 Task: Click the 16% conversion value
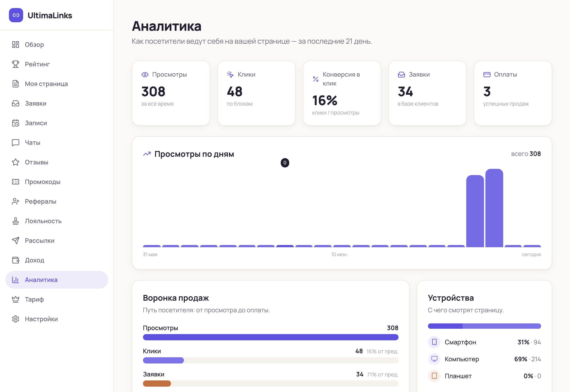(x=325, y=101)
